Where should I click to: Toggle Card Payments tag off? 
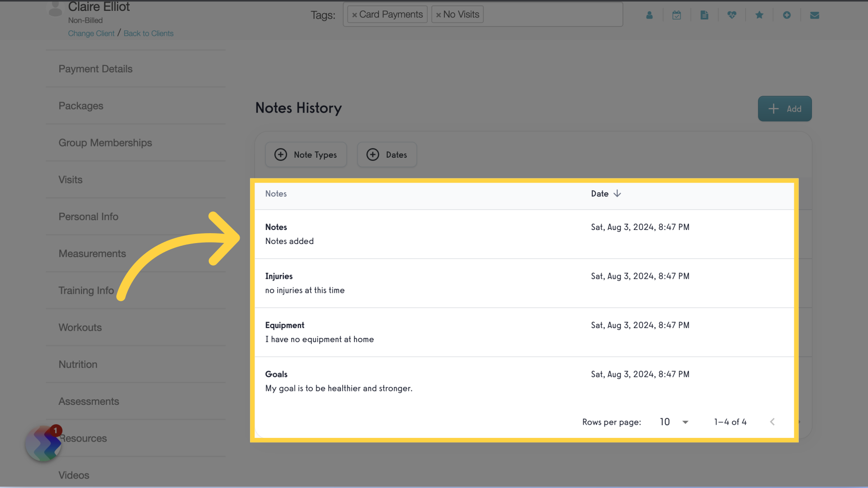[x=355, y=14]
